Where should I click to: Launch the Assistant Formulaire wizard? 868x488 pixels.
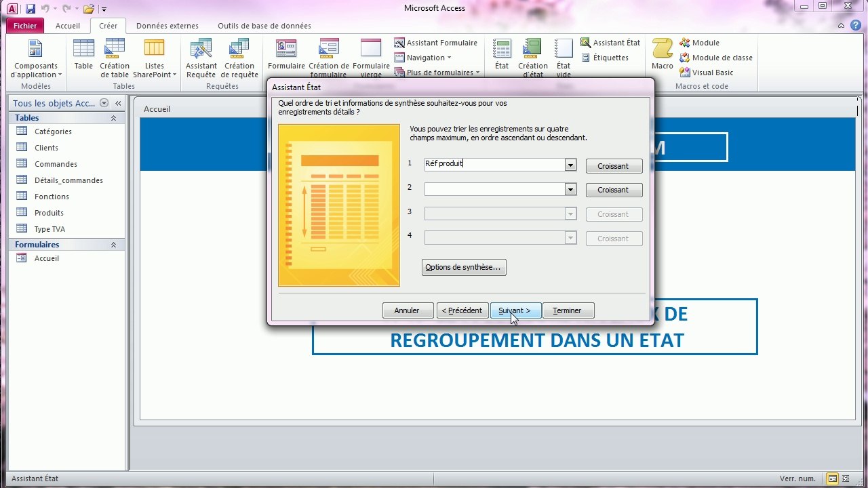pyautogui.click(x=436, y=43)
